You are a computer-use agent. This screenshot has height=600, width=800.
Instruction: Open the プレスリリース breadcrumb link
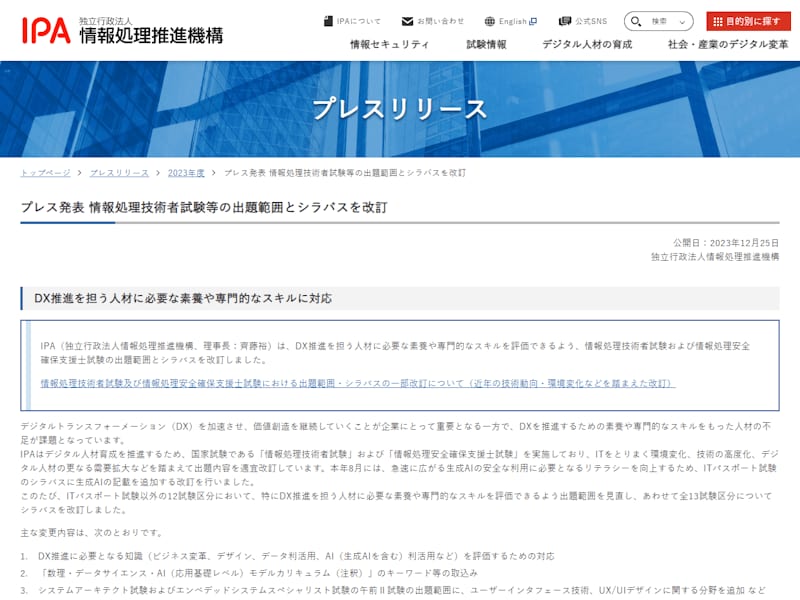tap(119, 173)
